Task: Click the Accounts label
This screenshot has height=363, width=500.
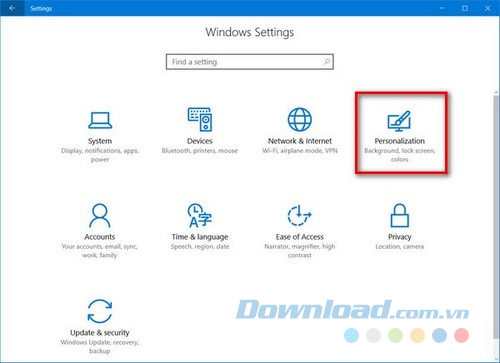Action: pyautogui.click(x=100, y=237)
